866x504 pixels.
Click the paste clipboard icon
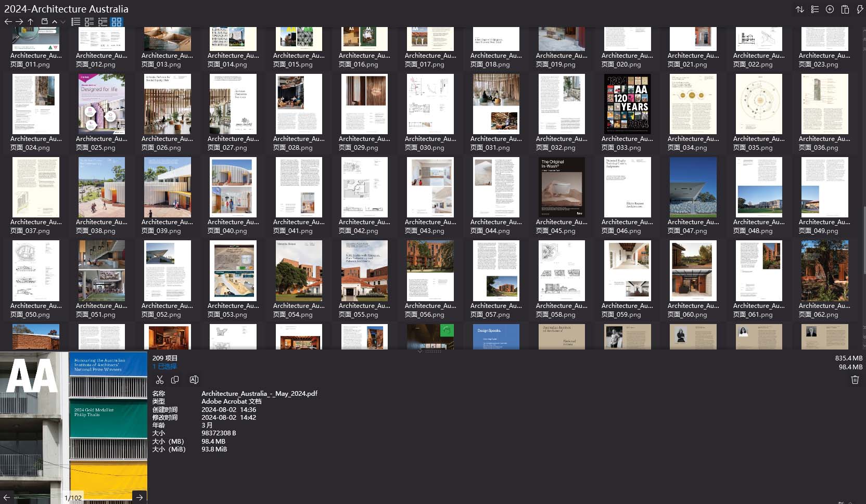coord(845,9)
